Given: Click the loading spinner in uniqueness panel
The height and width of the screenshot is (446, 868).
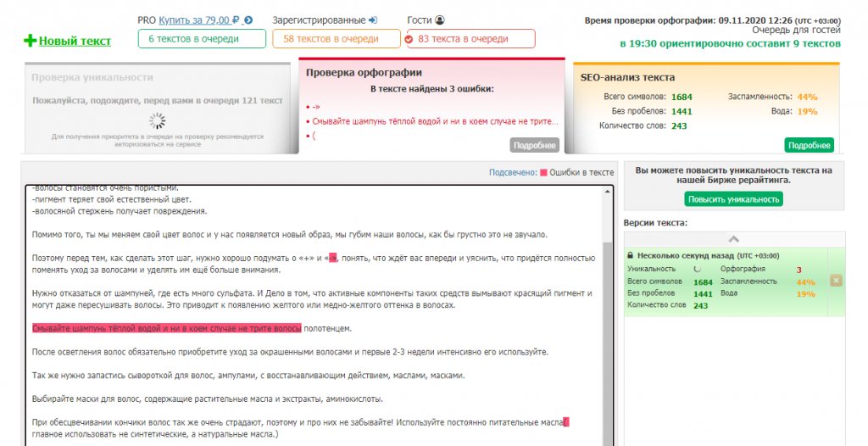Looking at the screenshot, I should 157,120.
